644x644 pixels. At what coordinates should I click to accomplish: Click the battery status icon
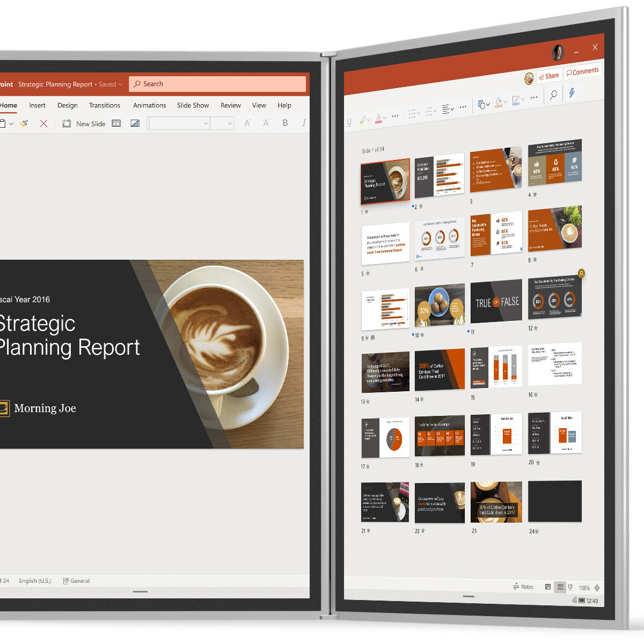[x=582, y=601]
